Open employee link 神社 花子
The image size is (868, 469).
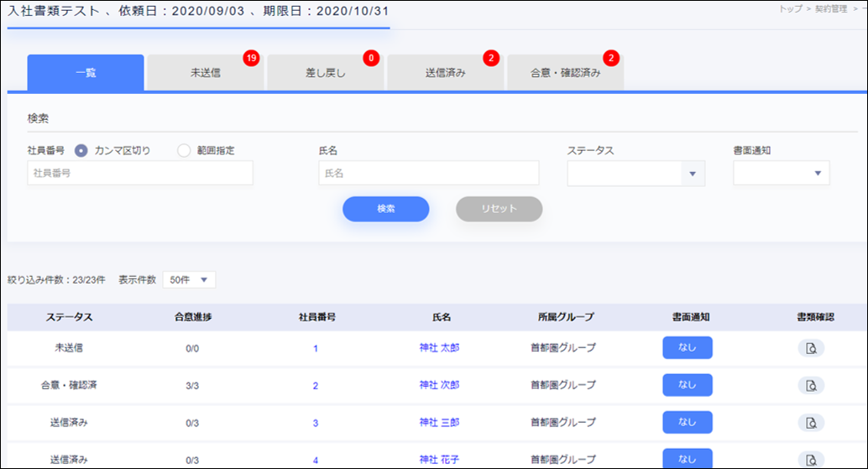[440, 460]
